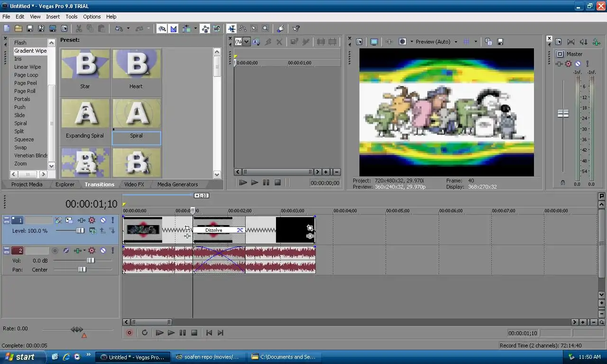This screenshot has width=607, height=364.
Task: Create a new project from the toolbar
Action: click(7, 29)
